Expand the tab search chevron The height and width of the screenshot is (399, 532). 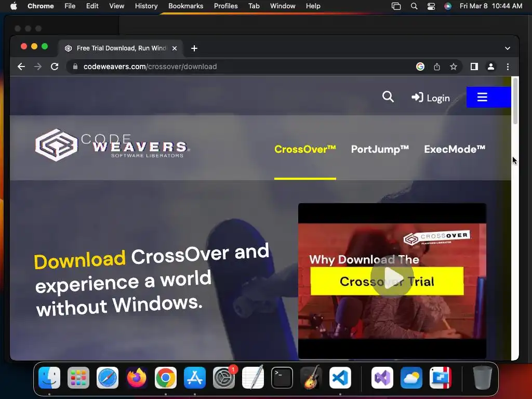point(507,48)
